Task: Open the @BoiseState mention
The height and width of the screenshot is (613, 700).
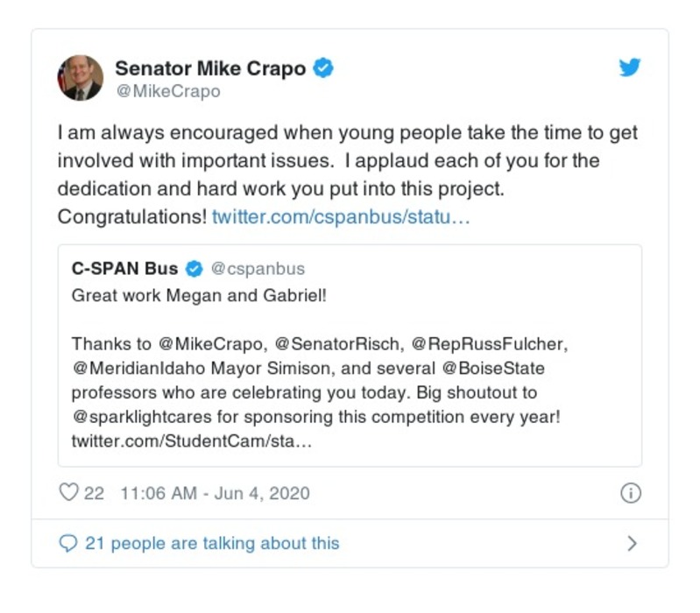Action: pos(505,368)
